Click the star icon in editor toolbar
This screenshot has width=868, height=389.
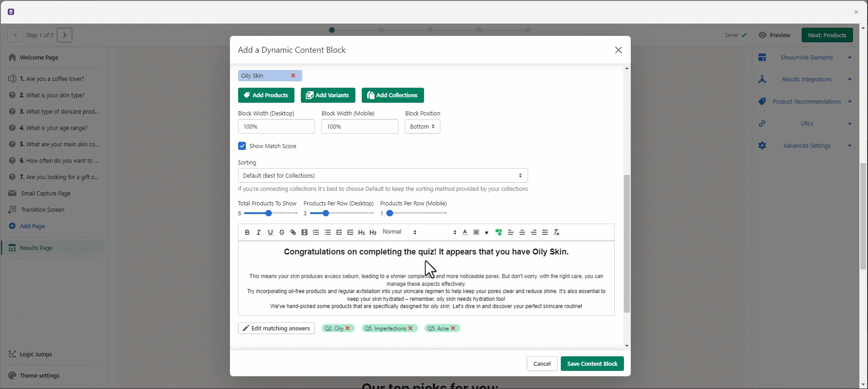click(487, 232)
